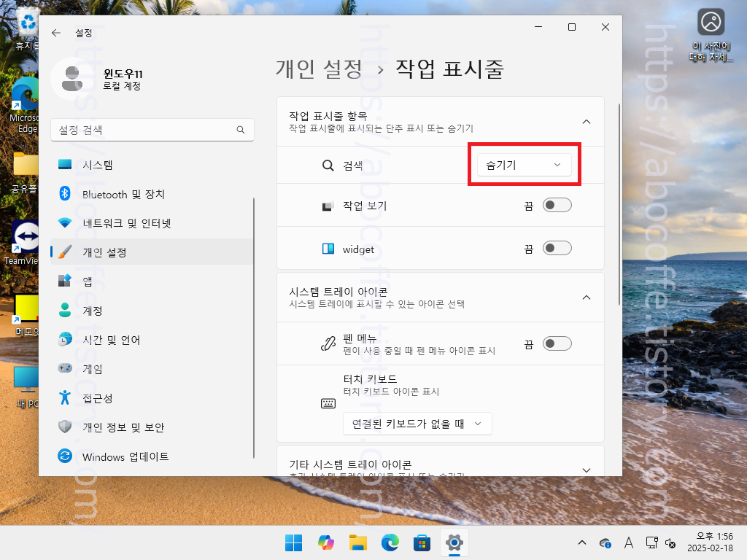Click the 윈도우11 account name
This screenshot has height=560, width=747.
click(123, 74)
